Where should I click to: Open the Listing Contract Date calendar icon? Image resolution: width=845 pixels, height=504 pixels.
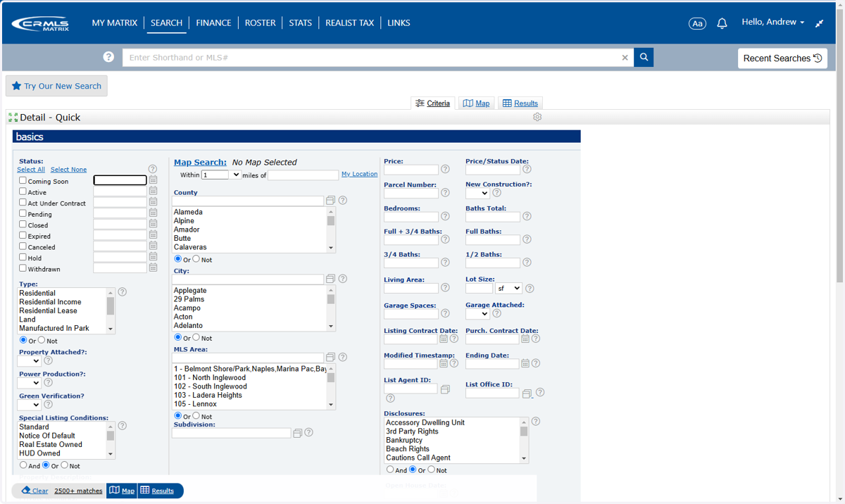[444, 339]
